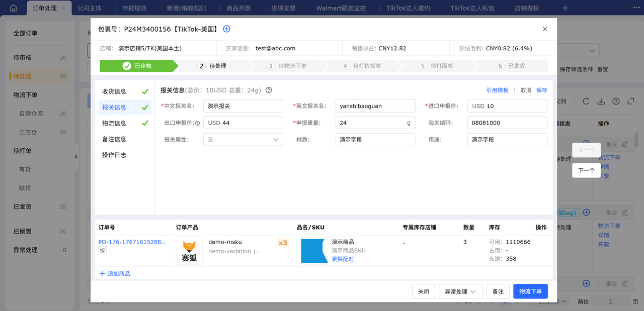Viewport: 644px width, 311px height.
Task: Click the blue 演示商品 SKU thumbnail
Action: click(314, 251)
